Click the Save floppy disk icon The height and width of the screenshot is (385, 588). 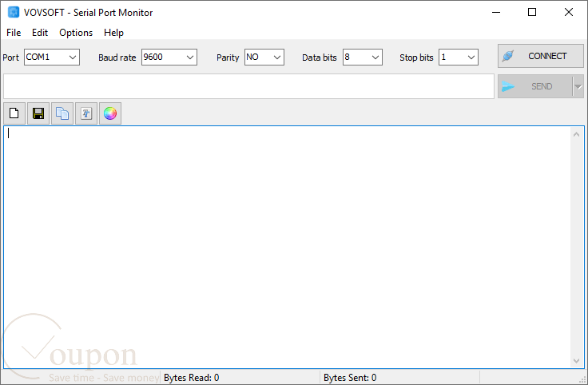[x=38, y=113]
